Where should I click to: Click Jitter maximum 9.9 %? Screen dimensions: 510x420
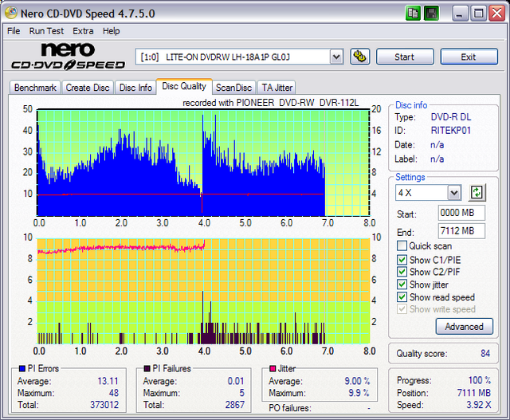(359, 393)
